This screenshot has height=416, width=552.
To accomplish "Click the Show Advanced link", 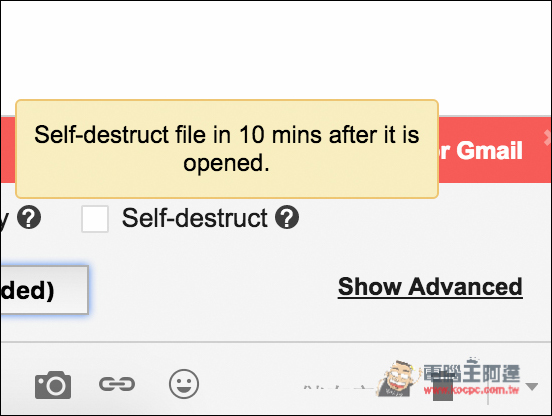I will (430, 286).
